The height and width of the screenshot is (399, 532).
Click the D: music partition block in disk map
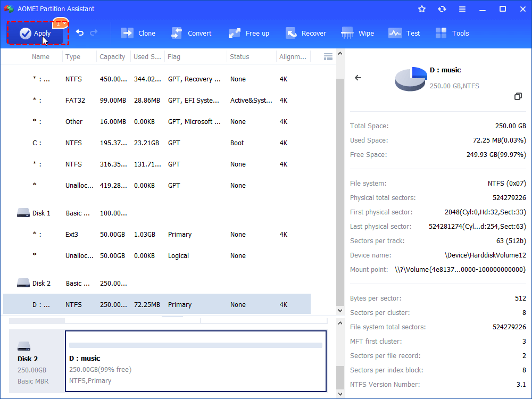click(195, 361)
